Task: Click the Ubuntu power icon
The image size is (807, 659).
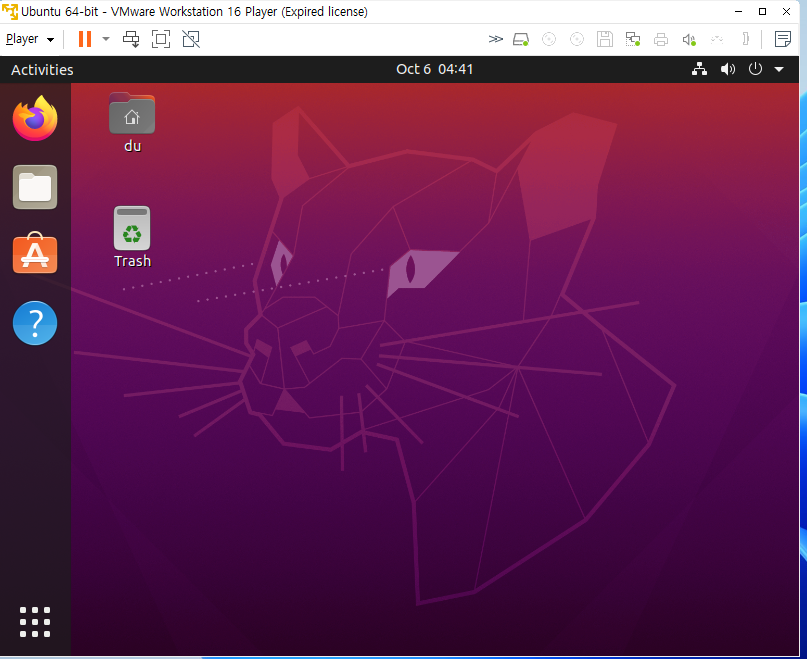Action: coord(755,69)
